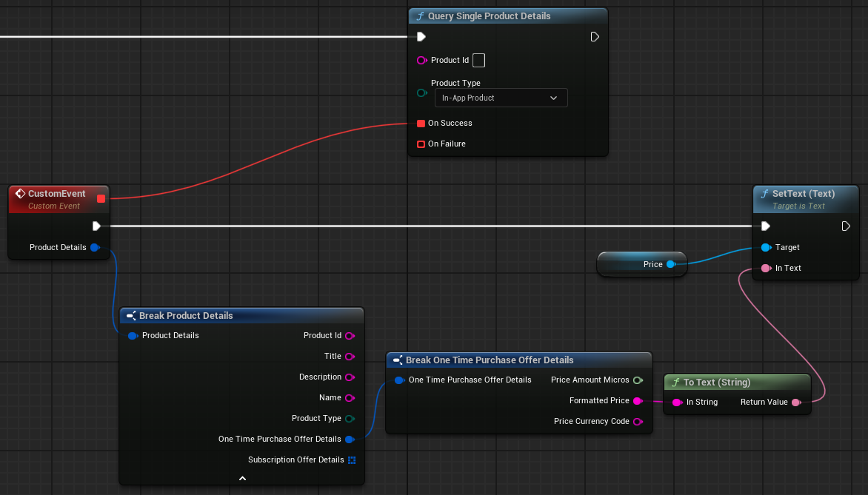Collapse the Break Product Details node arrow

[242, 479]
